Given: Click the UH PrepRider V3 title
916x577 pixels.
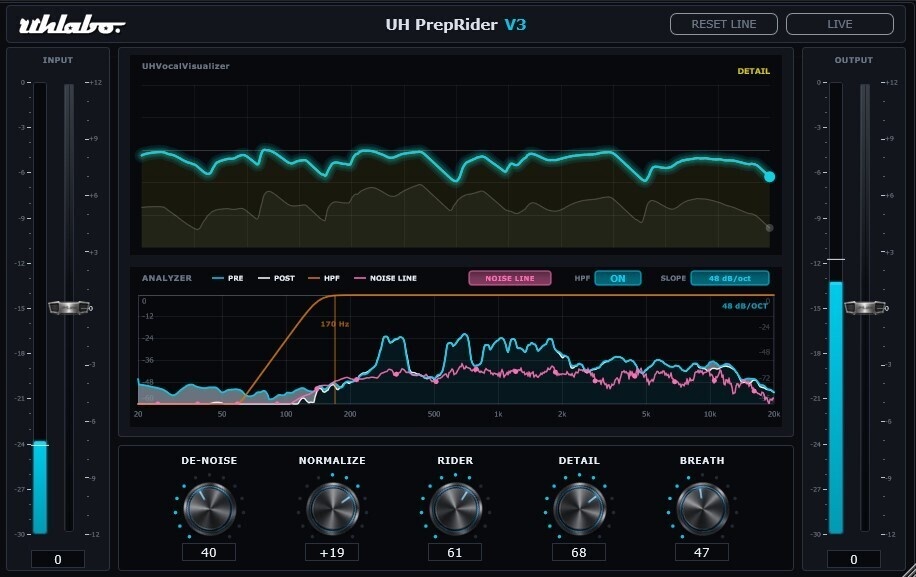Looking at the screenshot, I should pyautogui.click(x=456, y=25).
